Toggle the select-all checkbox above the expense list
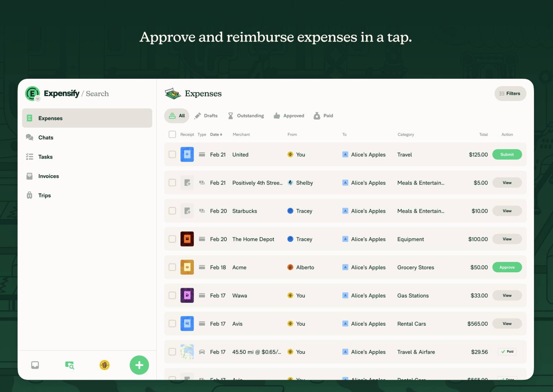Screen dimensions: 553x392 tap(172, 134)
